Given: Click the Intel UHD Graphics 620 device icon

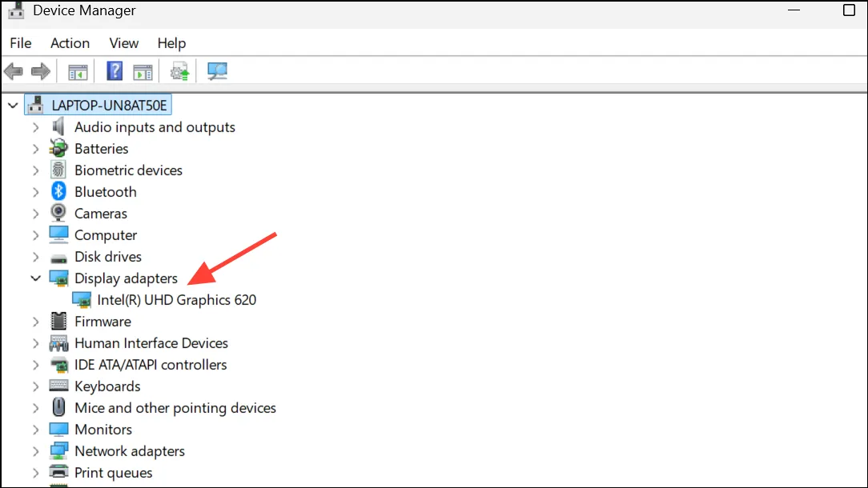Looking at the screenshot, I should coord(82,300).
